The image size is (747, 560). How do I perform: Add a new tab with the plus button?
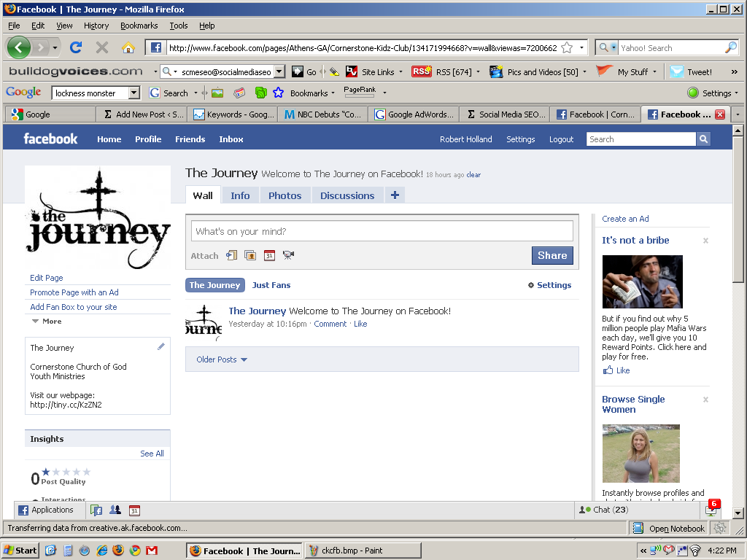[395, 195]
